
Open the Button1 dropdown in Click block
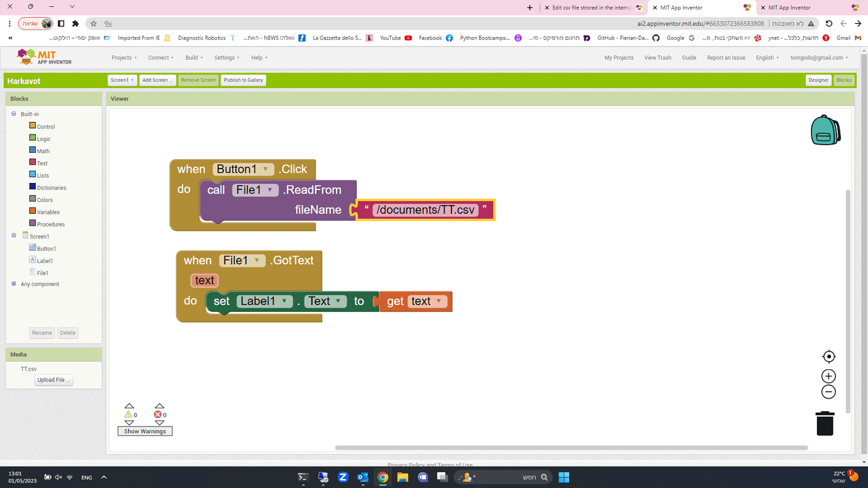coord(265,169)
